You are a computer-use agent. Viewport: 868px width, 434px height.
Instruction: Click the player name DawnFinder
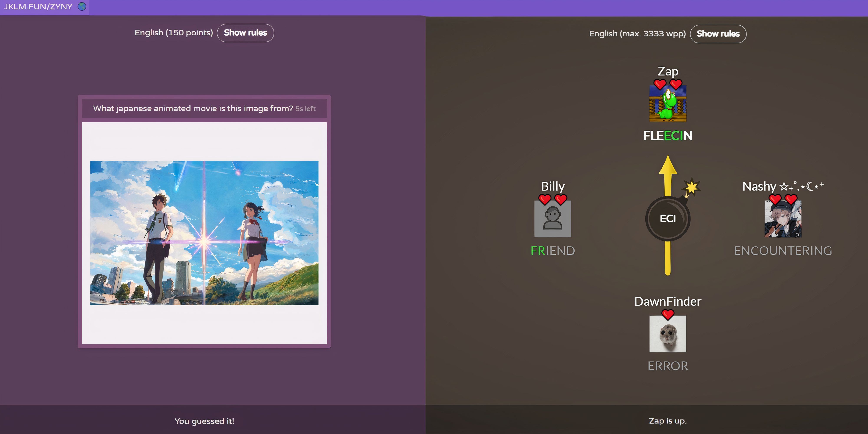668,301
